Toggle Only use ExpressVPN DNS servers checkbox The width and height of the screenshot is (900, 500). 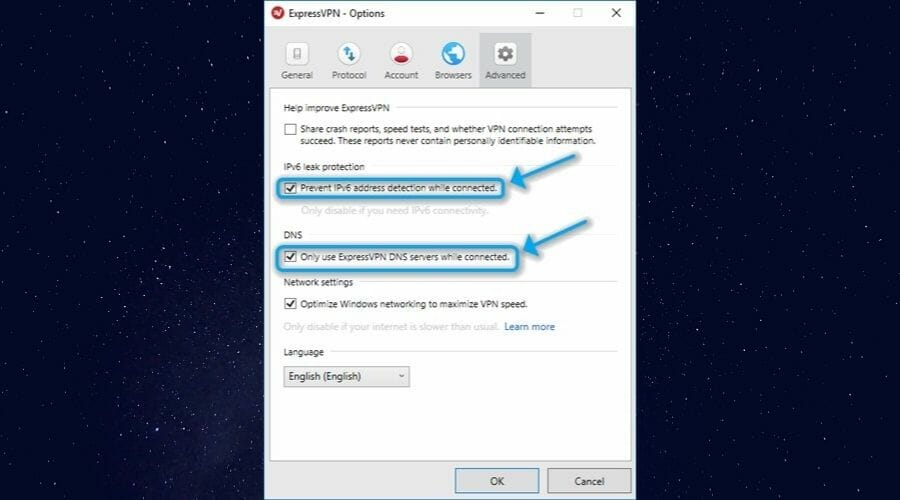point(290,257)
